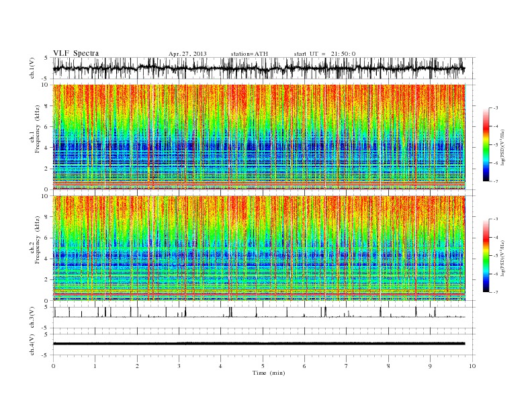Click the "VLF Spectra" title text

(x=76, y=53)
